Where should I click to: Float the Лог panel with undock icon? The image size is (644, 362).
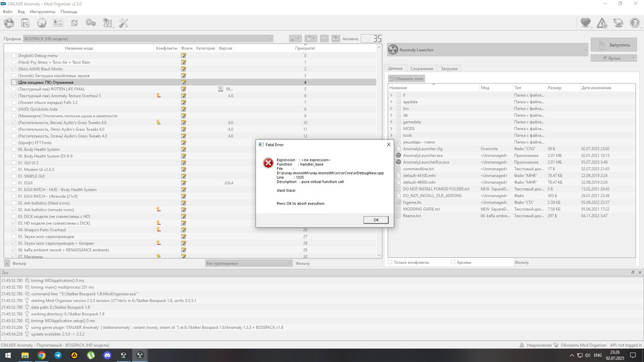click(633, 273)
